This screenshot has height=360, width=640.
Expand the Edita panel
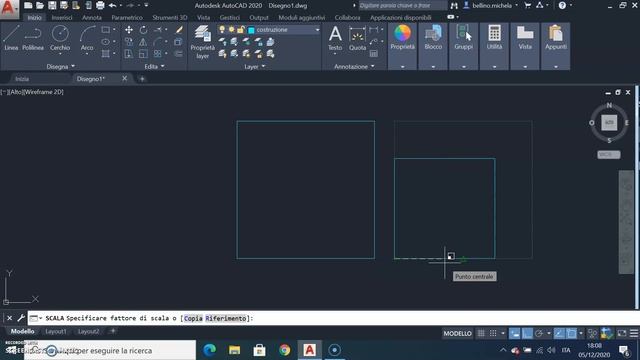(154, 66)
